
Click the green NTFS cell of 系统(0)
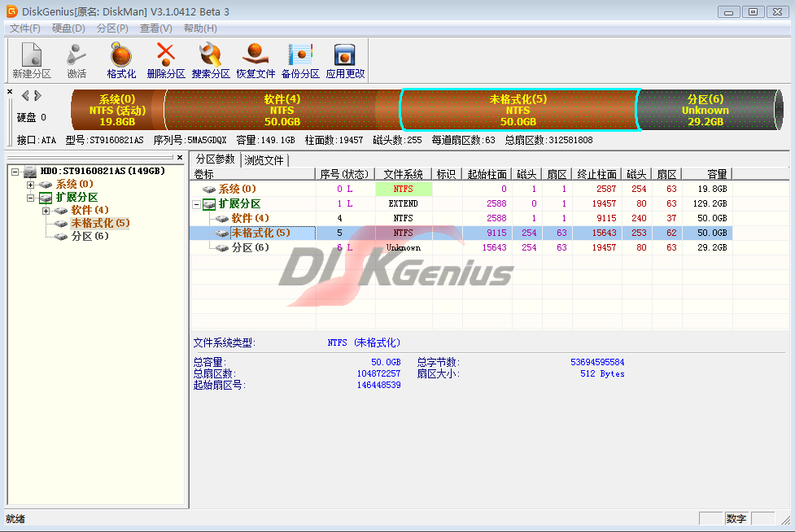point(404,189)
